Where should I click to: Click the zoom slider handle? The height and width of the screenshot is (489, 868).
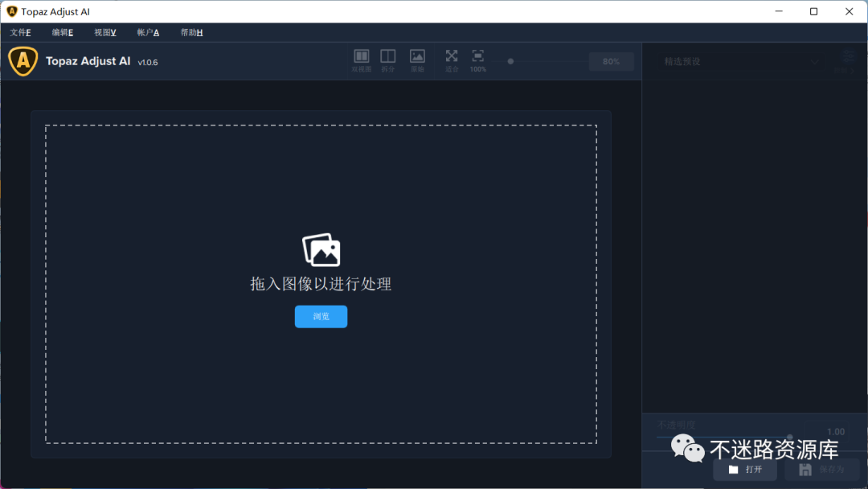510,61
